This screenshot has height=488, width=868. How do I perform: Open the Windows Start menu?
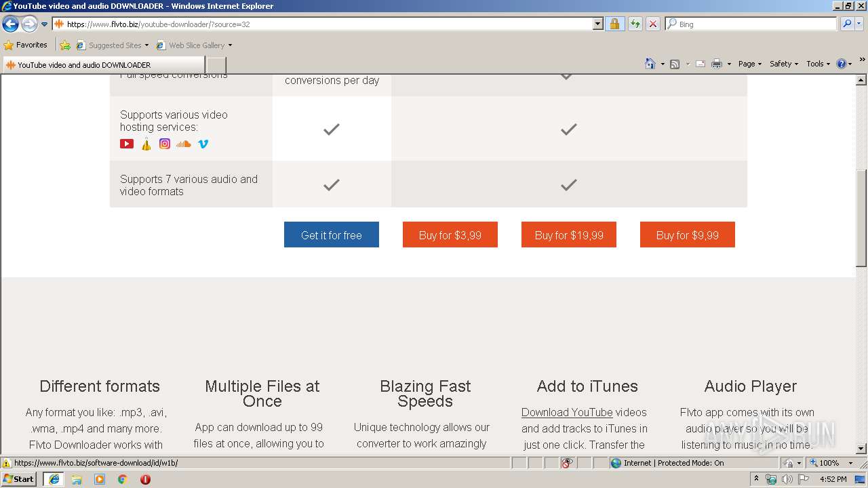pyautogui.click(x=18, y=479)
